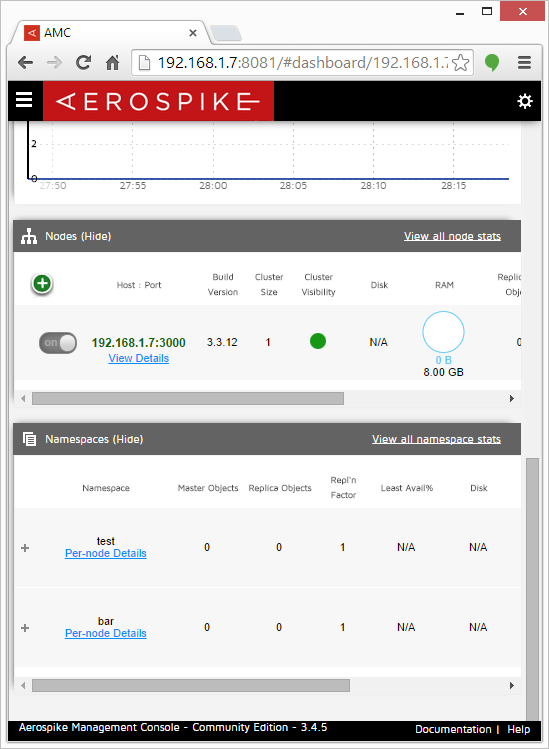
Task: Click Namespaces table scroll right arrow
Action: (512, 685)
